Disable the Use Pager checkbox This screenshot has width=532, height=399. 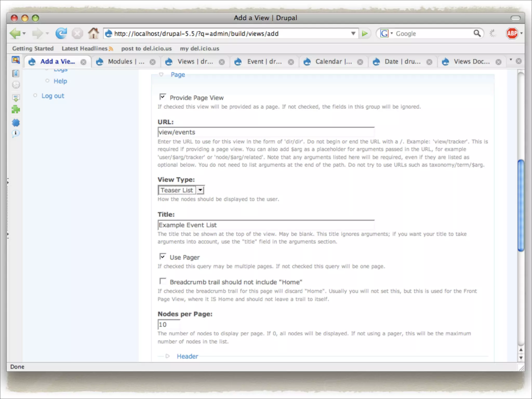(163, 257)
